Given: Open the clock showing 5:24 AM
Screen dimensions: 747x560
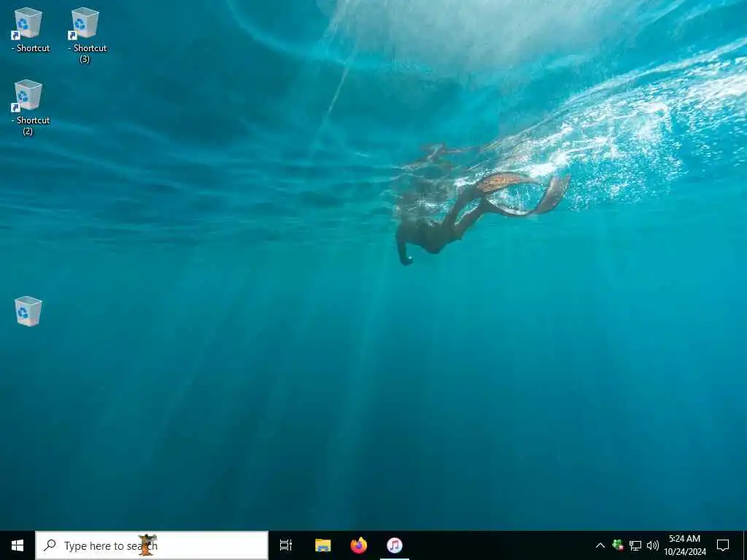Looking at the screenshot, I should tap(685, 545).
